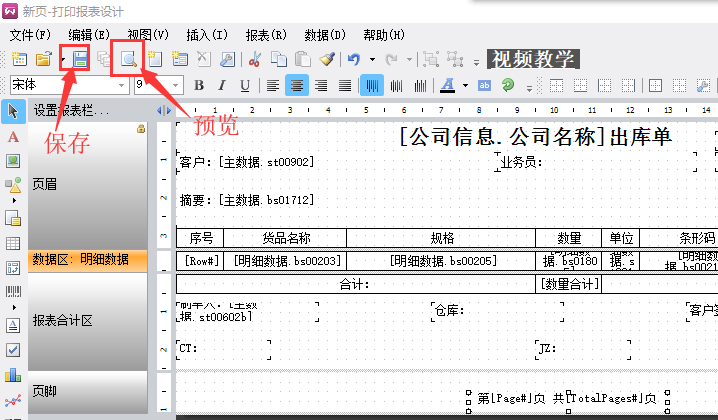This screenshot has width=718, height=420.
Task: Select the chart tool in left sidebar
Action: coord(13,374)
